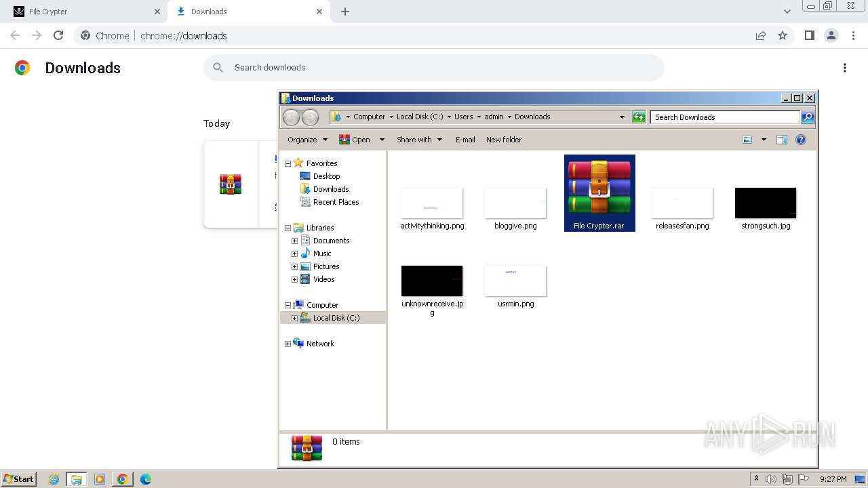Click the Windows Media Player taskbar icon
The width and height of the screenshot is (868, 488).
100,479
